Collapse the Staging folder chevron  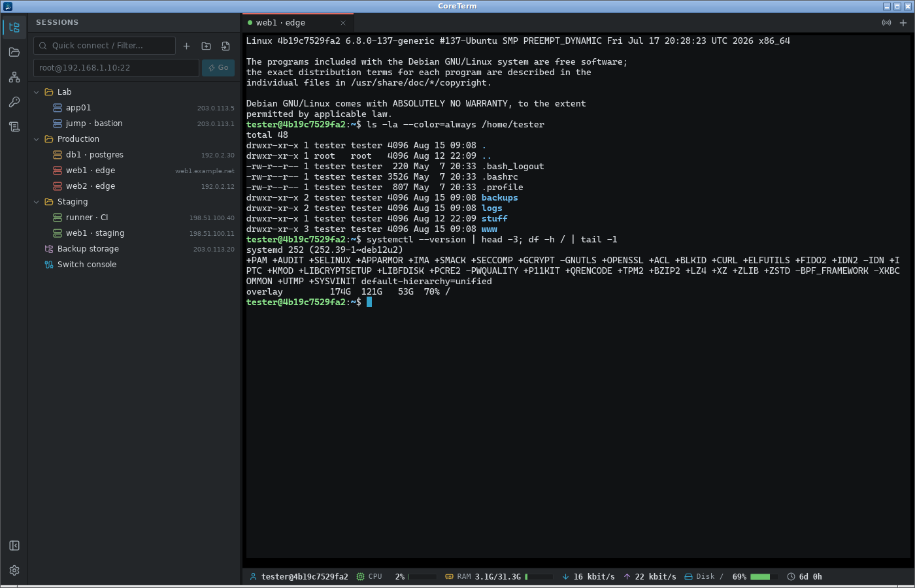coord(37,202)
